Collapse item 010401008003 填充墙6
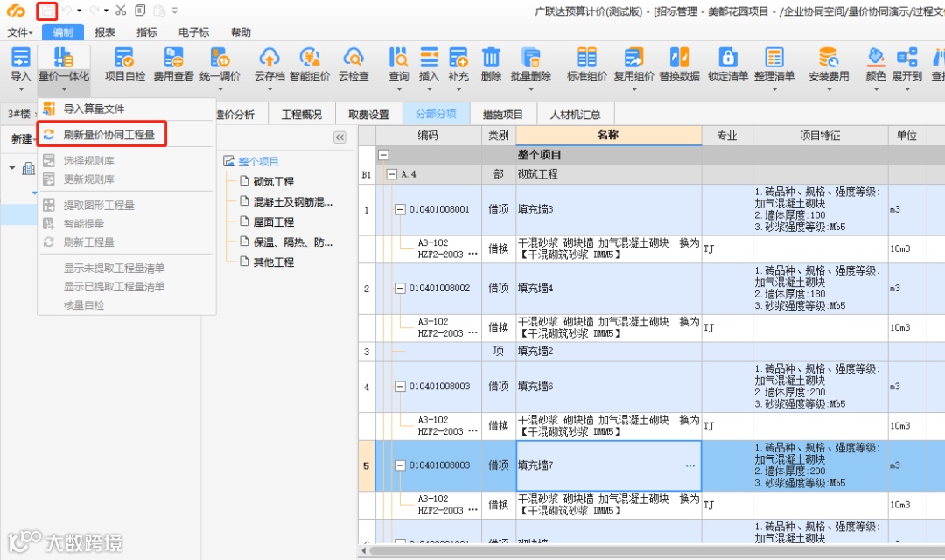This screenshot has width=945, height=560. tap(400, 387)
